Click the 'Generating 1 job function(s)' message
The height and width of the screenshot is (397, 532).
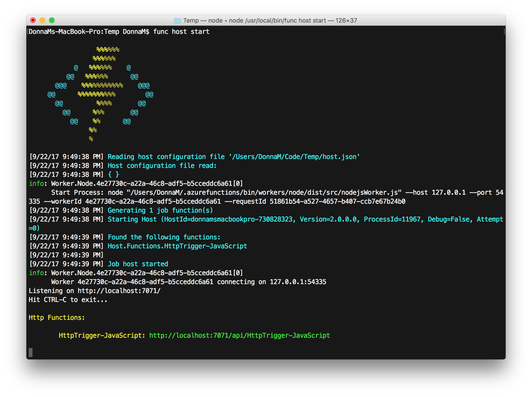(160, 210)
